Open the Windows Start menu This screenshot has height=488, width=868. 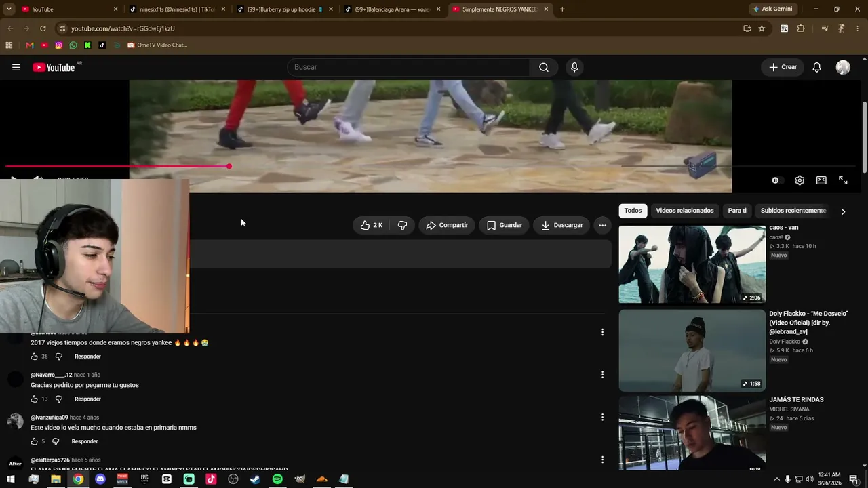(11, 479)
